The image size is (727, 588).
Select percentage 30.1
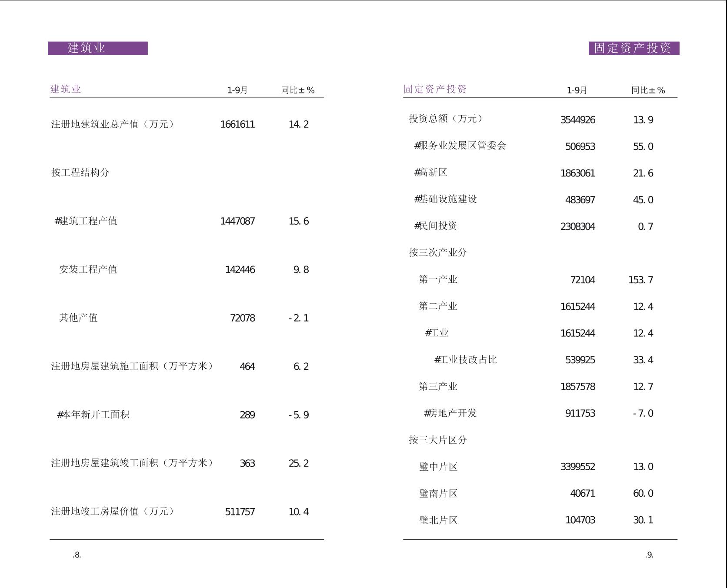pyautogui.click(x=643, y=521)
